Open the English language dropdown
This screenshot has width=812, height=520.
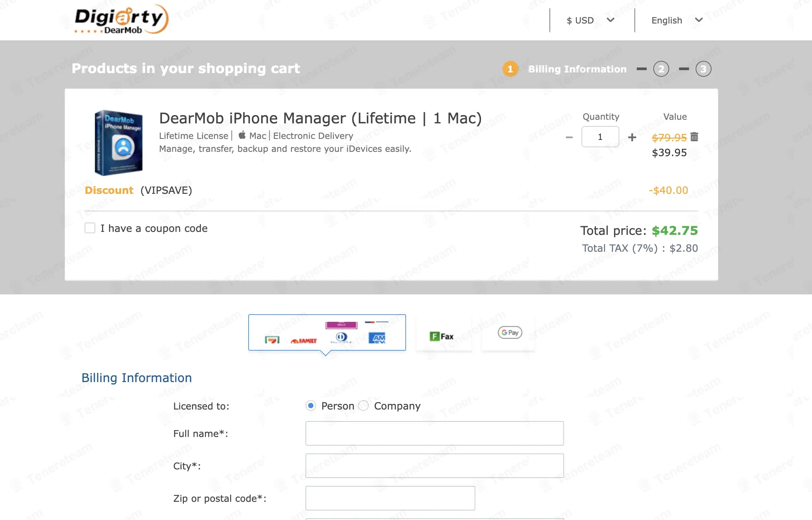677,20
